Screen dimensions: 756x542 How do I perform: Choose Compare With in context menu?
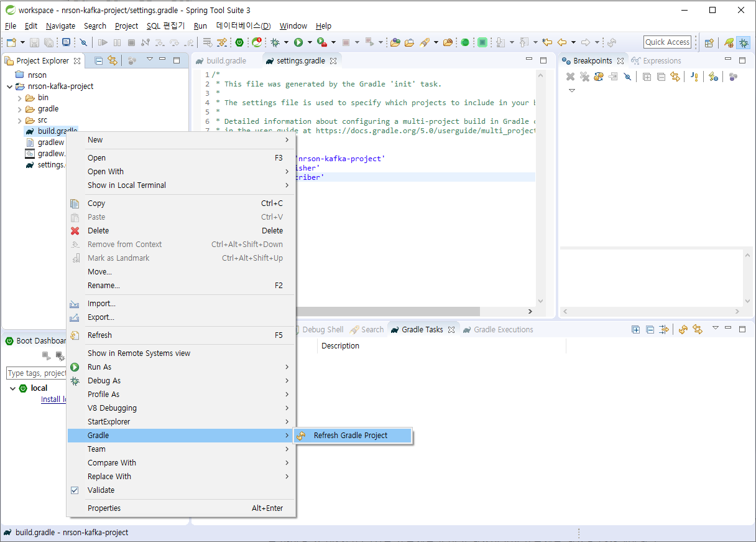coord(181,463)
